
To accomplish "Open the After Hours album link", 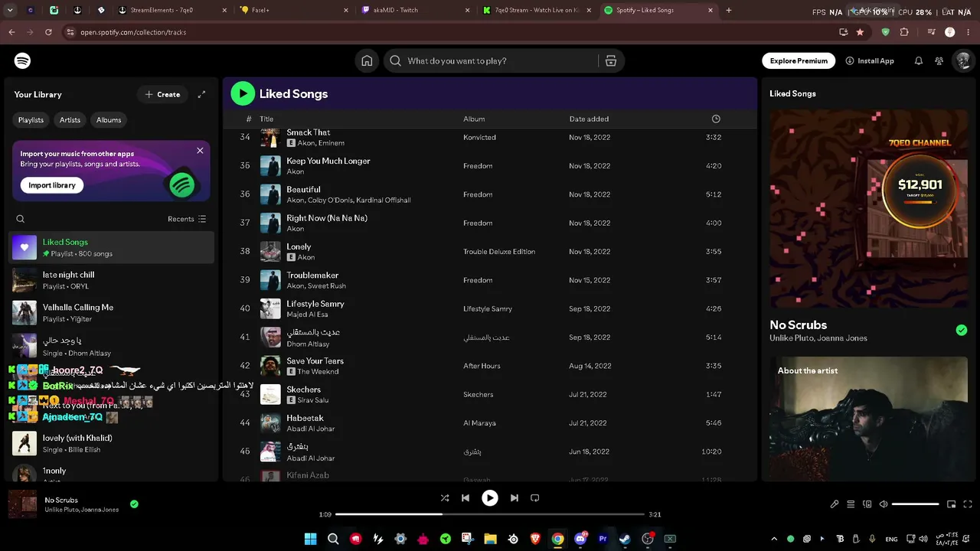I will point(482,366).
